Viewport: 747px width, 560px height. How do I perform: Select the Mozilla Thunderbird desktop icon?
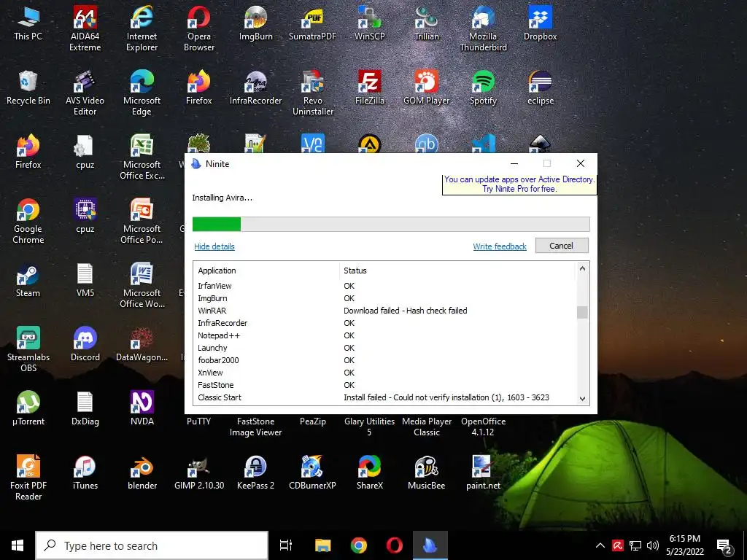[x=483, y=28]
